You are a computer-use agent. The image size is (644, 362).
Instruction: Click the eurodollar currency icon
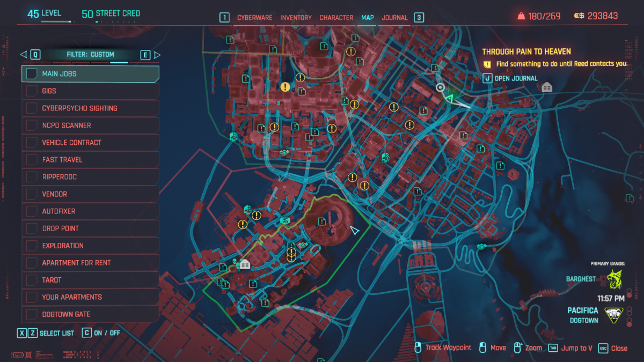point(579,16)
